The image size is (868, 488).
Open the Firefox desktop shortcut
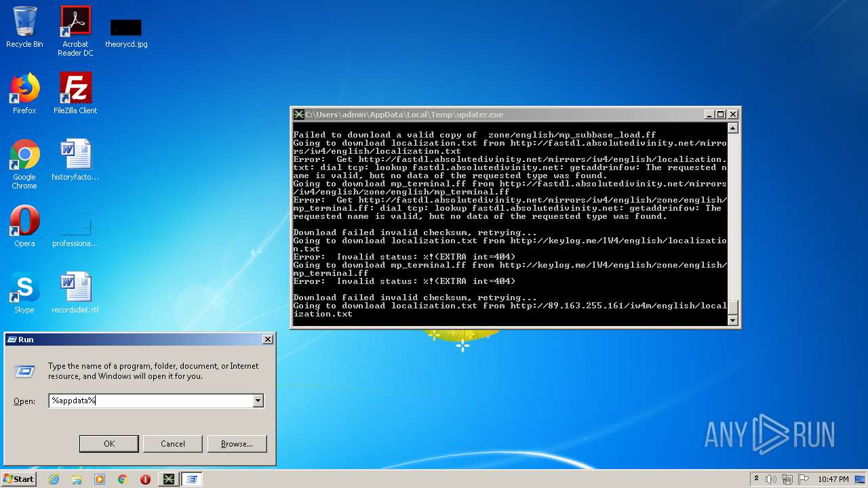coord(24,94)
